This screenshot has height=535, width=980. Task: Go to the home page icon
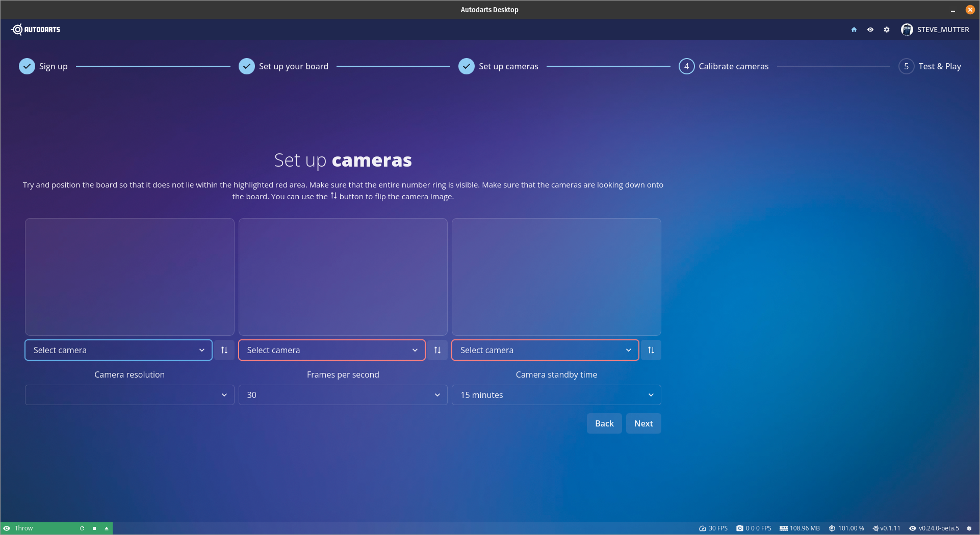(854, 30)
